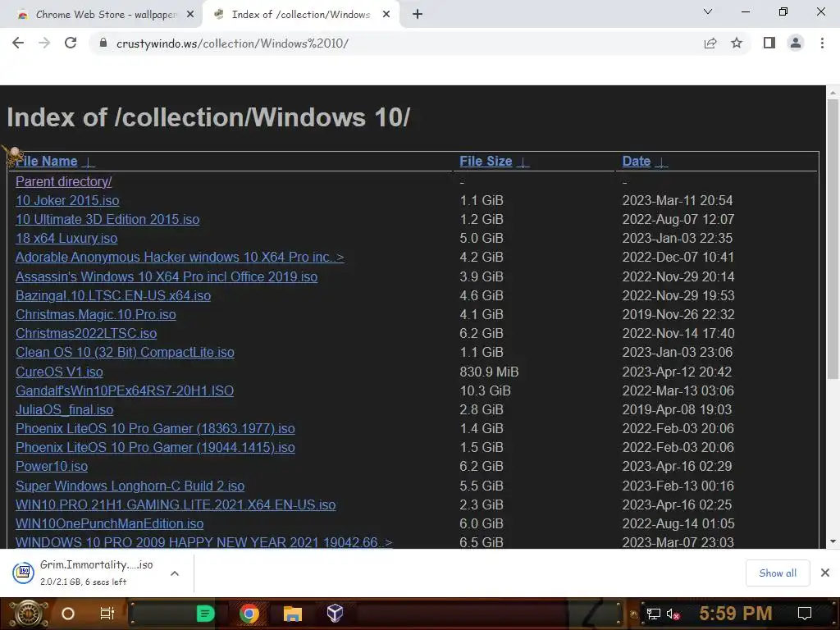Go back to the previous page
The width and height of the screenshot is (840, 630).
[x=18, y=43]
